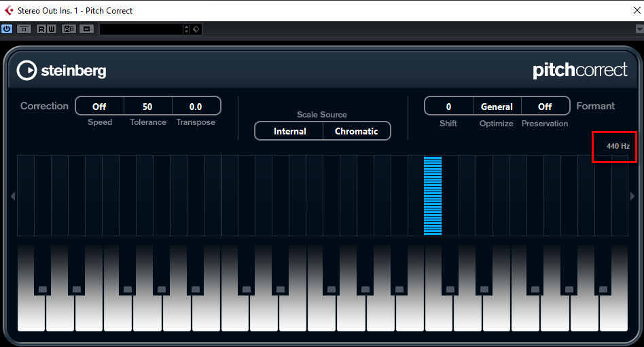Open the Optimize General dropdown
644x347 pixels.
point(497,107)
